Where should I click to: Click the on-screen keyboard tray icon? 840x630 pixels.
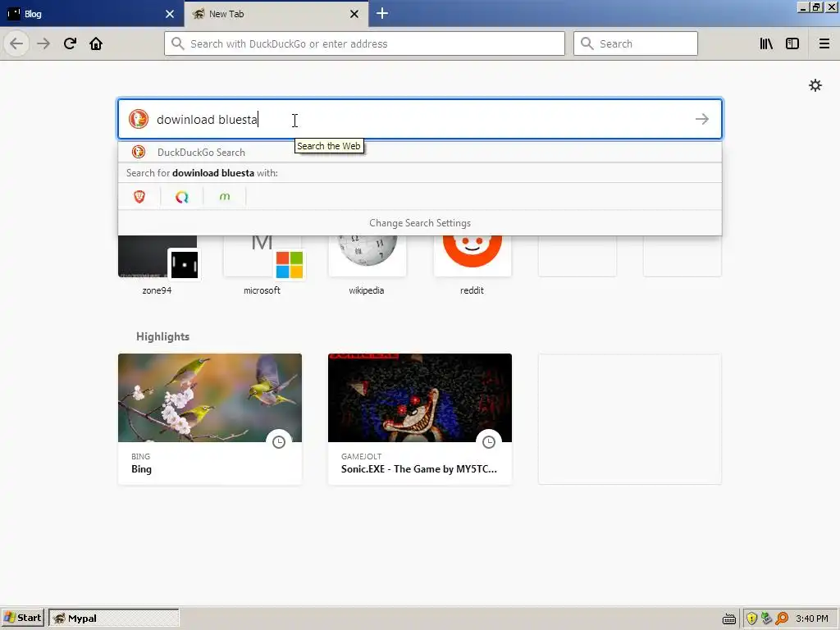[x=729, y=619]
